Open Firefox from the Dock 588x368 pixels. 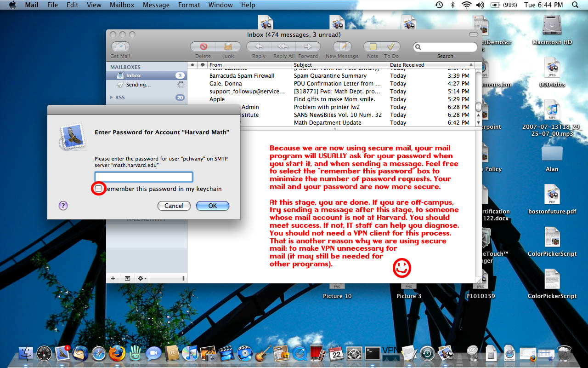[x=117, y=353]
